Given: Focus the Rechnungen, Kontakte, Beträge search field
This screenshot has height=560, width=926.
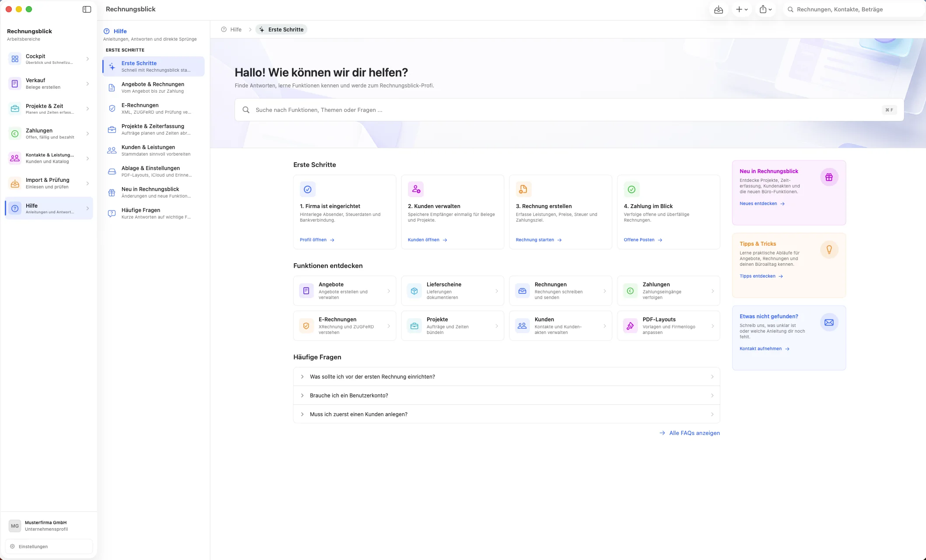Looking at the screenshot, I should (853, 9).
